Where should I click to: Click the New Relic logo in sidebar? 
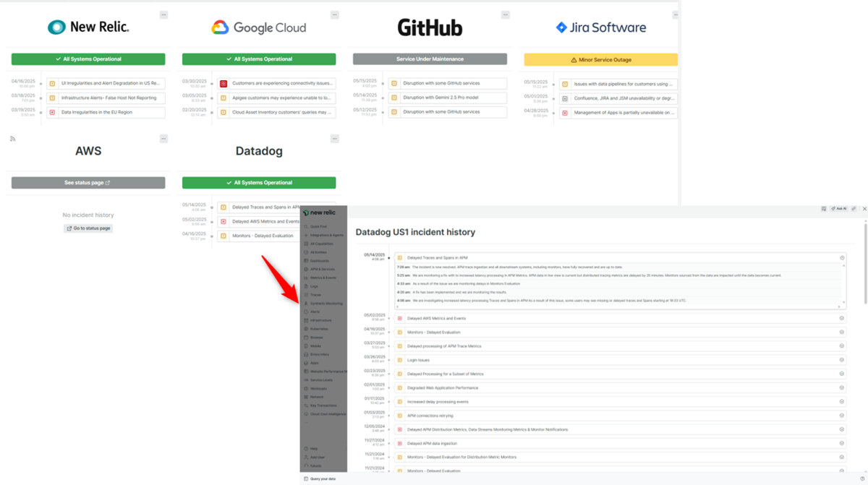pos(320,213)
